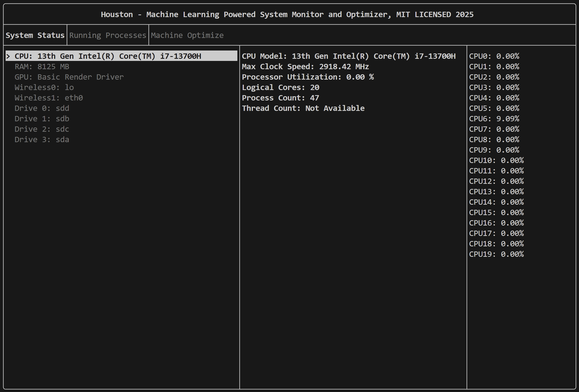
Task: Select the RAM: 8125 MB entry
Action: [42, 67]
